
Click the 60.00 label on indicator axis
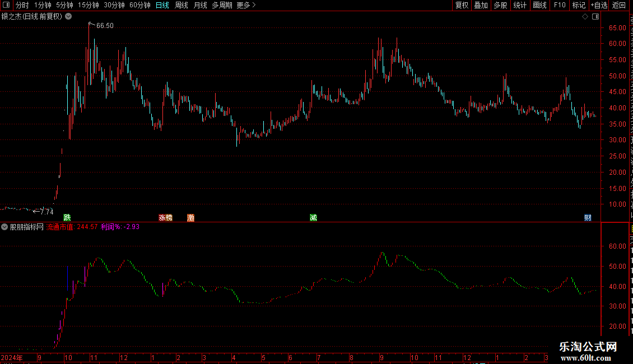(x=617, y=246)
